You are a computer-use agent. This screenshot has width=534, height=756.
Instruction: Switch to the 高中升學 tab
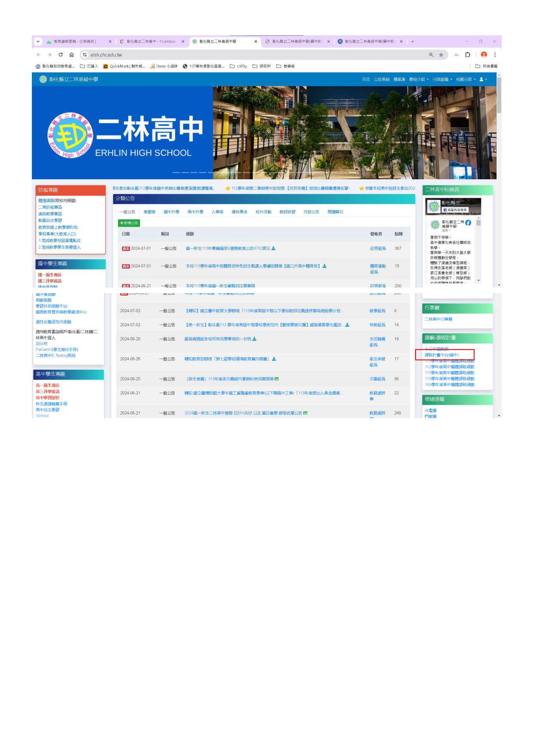click(x=196, y=212)
